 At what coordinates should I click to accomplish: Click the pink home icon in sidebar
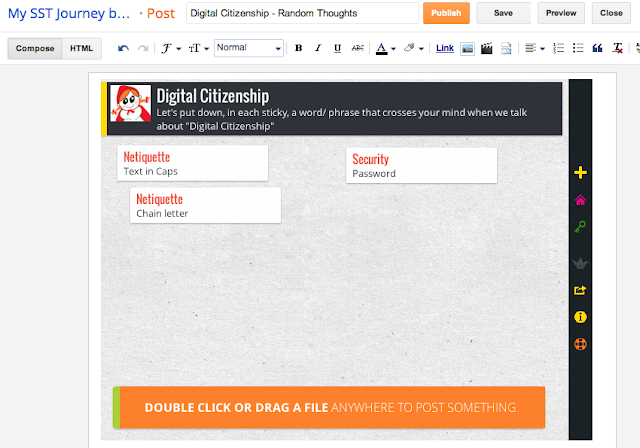coord(580,200)
